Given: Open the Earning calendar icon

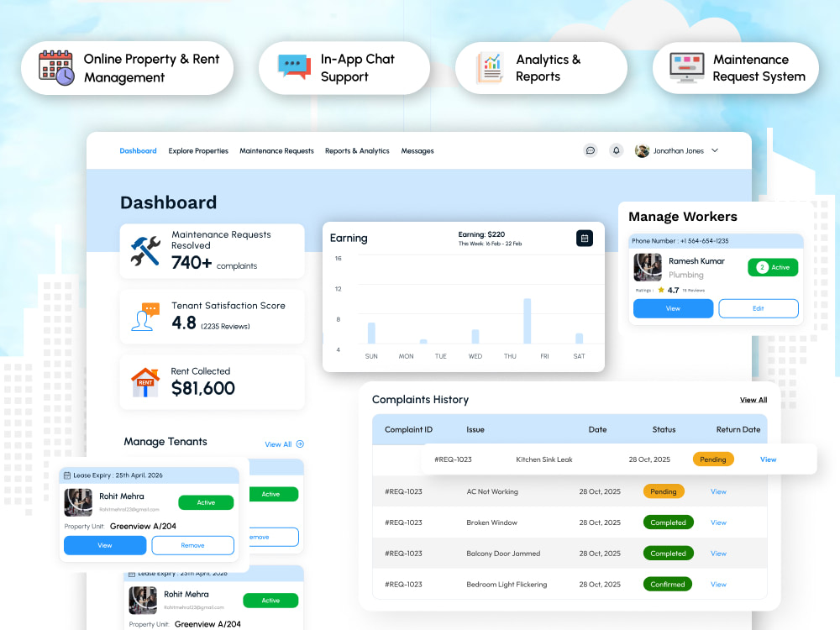Looking at the screenshot, I should [x=585, y=238].
